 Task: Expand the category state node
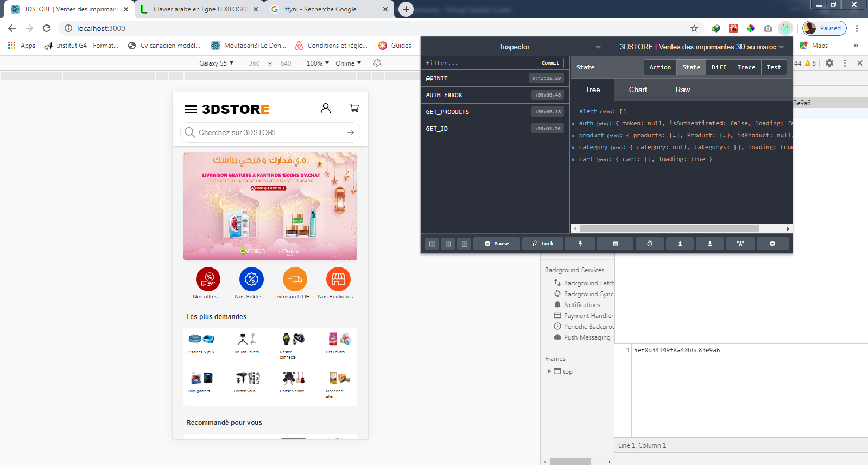click(x=574, y=148)
